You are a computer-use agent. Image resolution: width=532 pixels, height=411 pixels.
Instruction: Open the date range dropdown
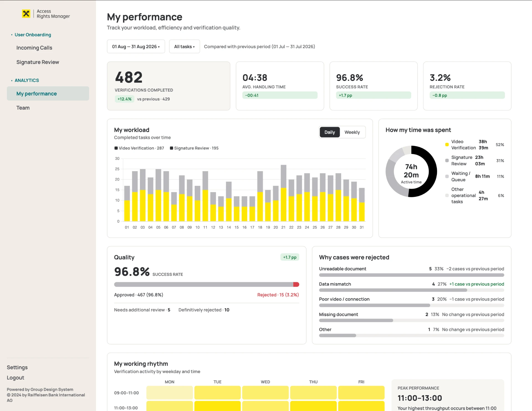coord(136,46)
